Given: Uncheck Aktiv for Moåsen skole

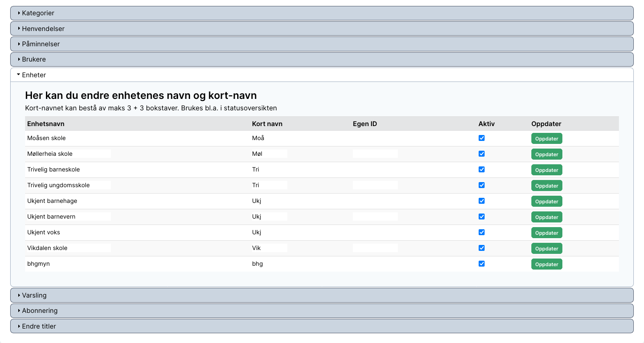Looking at the screenshot, I should (482, 138).
